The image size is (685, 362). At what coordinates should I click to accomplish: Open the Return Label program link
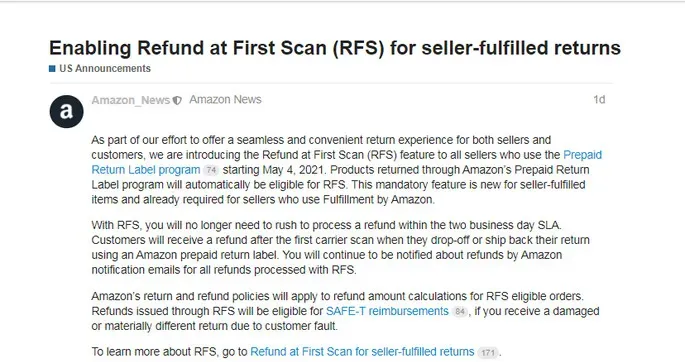[146, 170]
